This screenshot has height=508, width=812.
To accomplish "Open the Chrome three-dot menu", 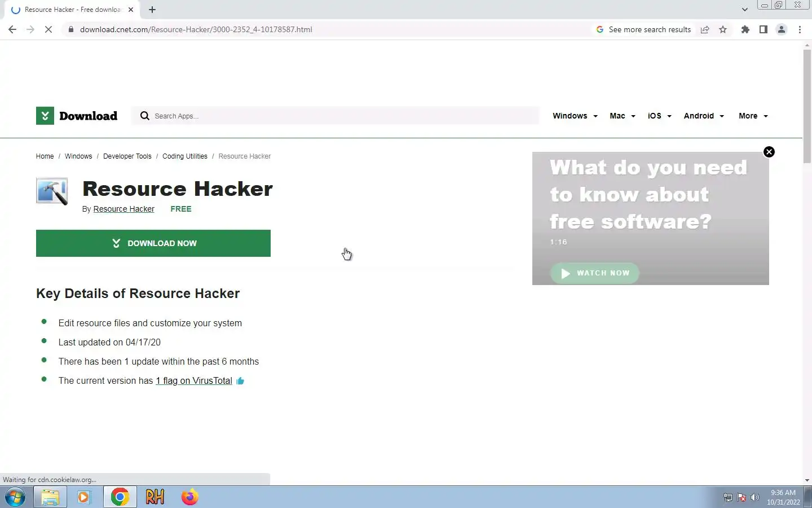I will 800,29.
